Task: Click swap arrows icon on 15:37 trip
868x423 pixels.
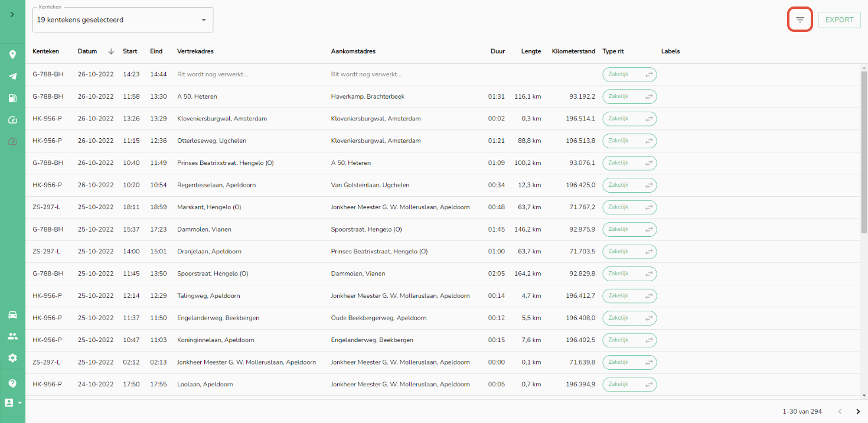Action: click(649, 229)
